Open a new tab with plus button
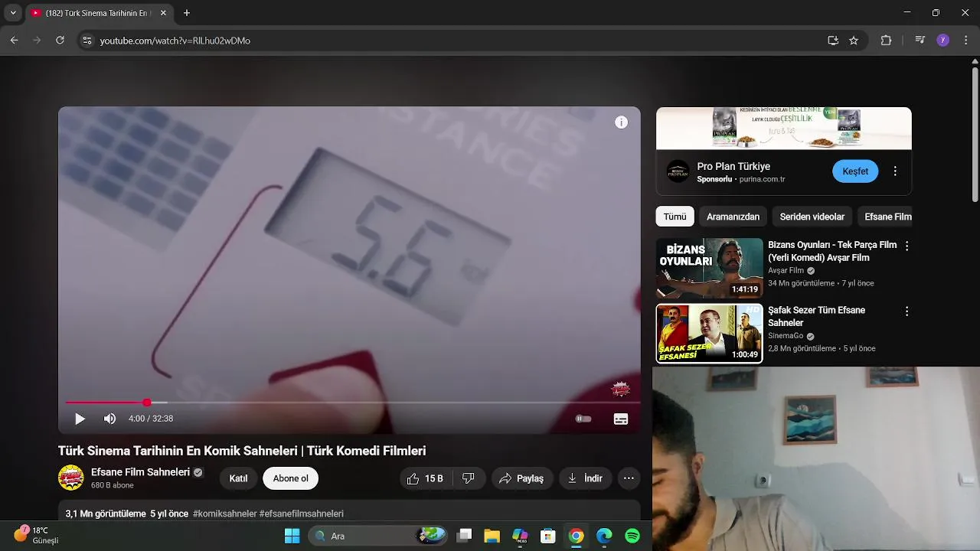This screenshot has height=551, width=980. coord(187,13)
